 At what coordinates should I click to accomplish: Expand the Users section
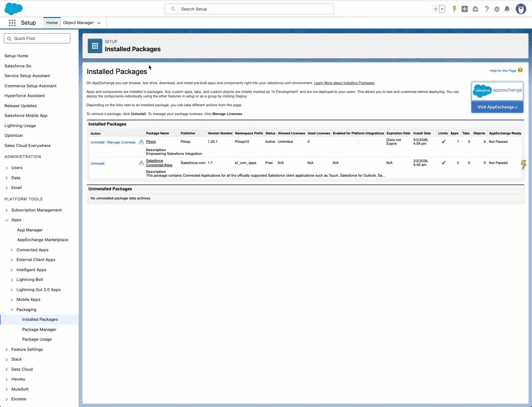7,168
